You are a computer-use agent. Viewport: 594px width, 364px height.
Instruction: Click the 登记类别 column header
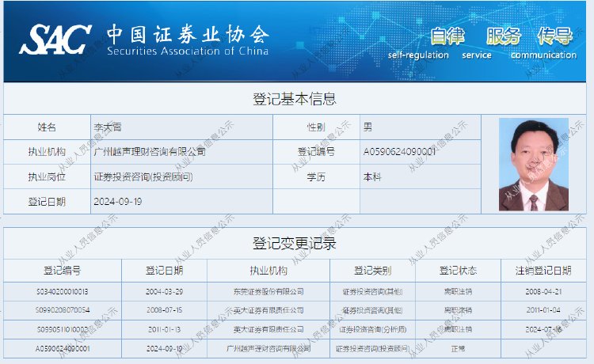pos(373,271)
